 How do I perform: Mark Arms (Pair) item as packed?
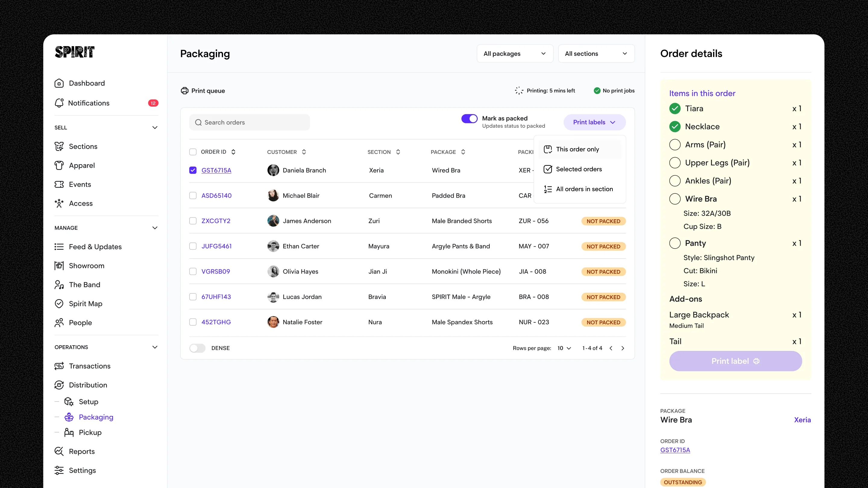[675, 145]
